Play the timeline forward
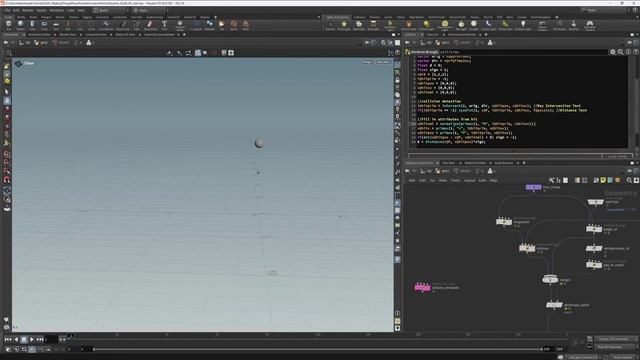Image resolution: width=640 pixels, height=360 pixels. click(x=32, y=340)
